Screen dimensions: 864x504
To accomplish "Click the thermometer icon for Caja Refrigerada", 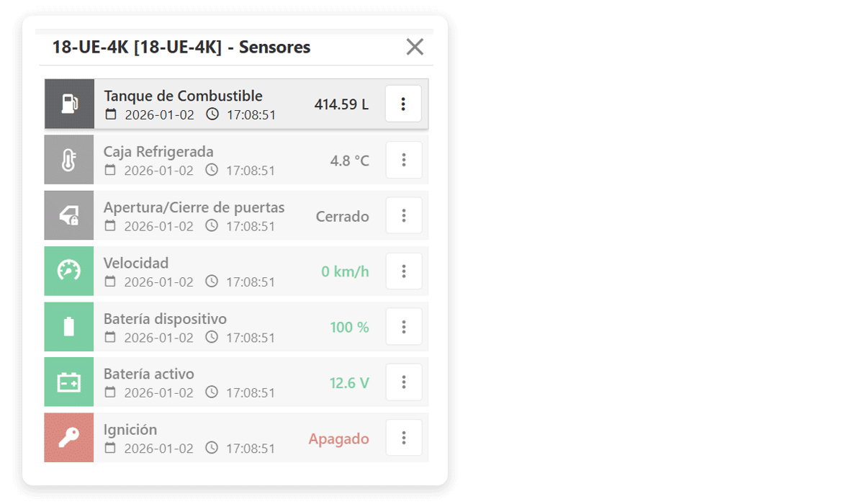I will coord(69,160).
